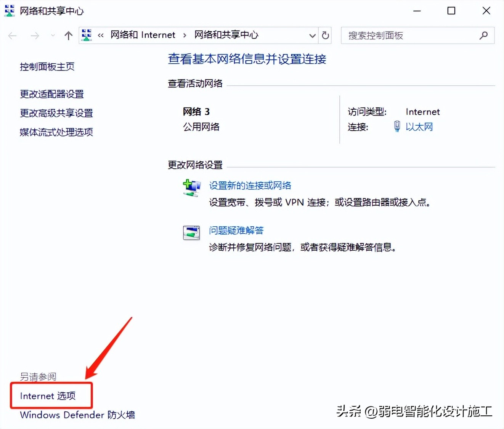This screenshot has height=429, width=504.
Task: Open 更改高级共享设置 sharing settings
Action: (x=56, y=113)
